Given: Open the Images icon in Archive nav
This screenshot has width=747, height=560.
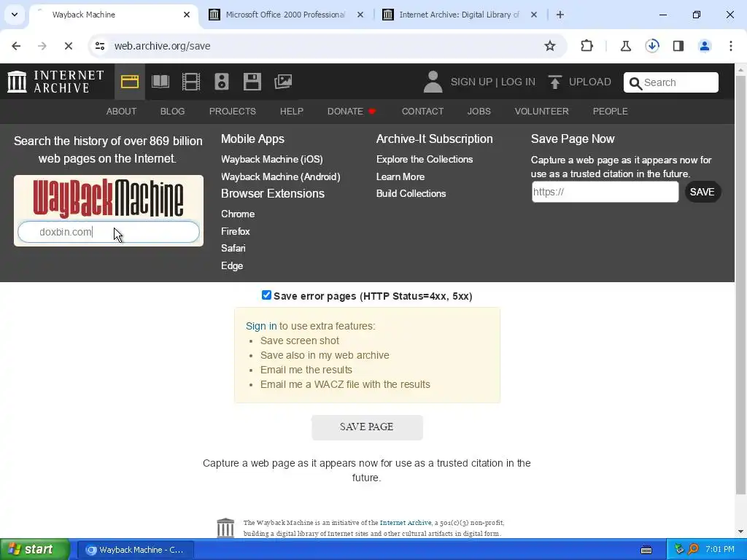Looking at the screenshot, I should 283,82.
